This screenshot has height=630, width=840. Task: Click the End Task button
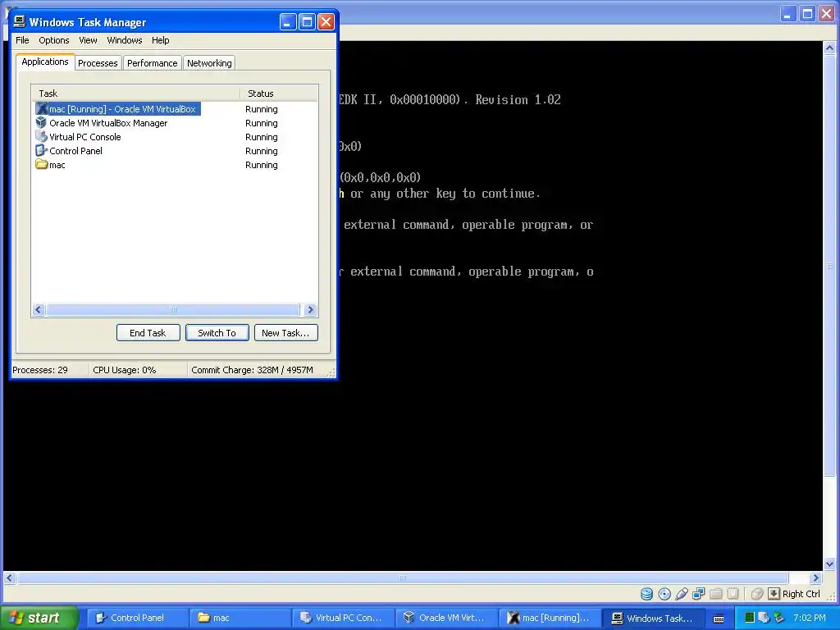point(148,333)
